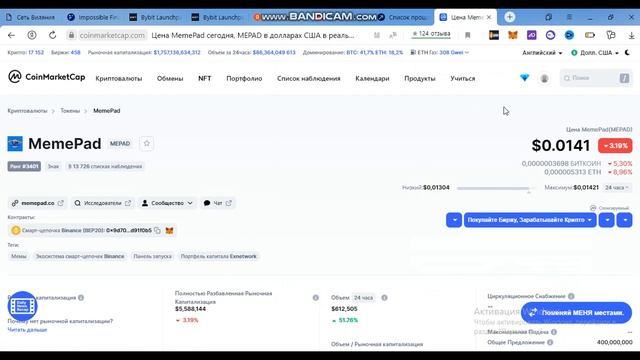This screenshot has width=640, height=360.
Task: Open the user profile avatar icon
Action: (x=544, y=78)
